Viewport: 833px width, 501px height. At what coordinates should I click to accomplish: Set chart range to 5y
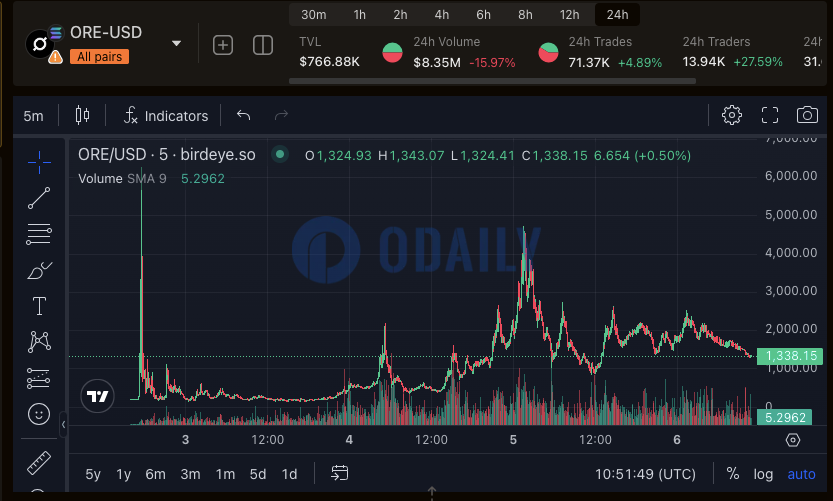(x=93, y=474)
